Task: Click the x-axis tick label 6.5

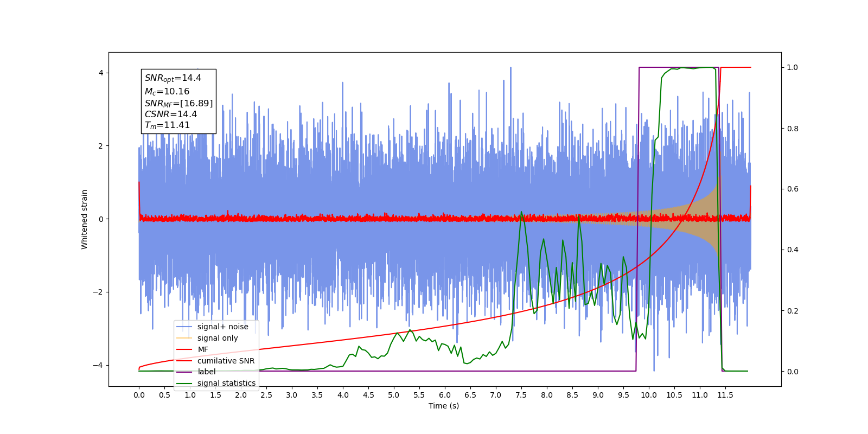Action: pos(470,395)
